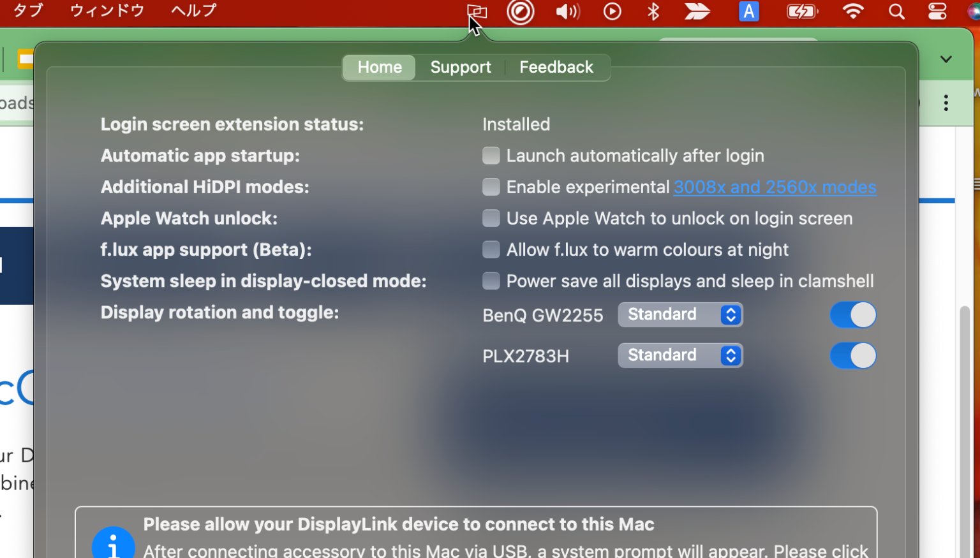The width and height of the screenshot is (980, 558).
Task: Open the PLX2783H Standard rotation dropdown
Action: (680, 355)
